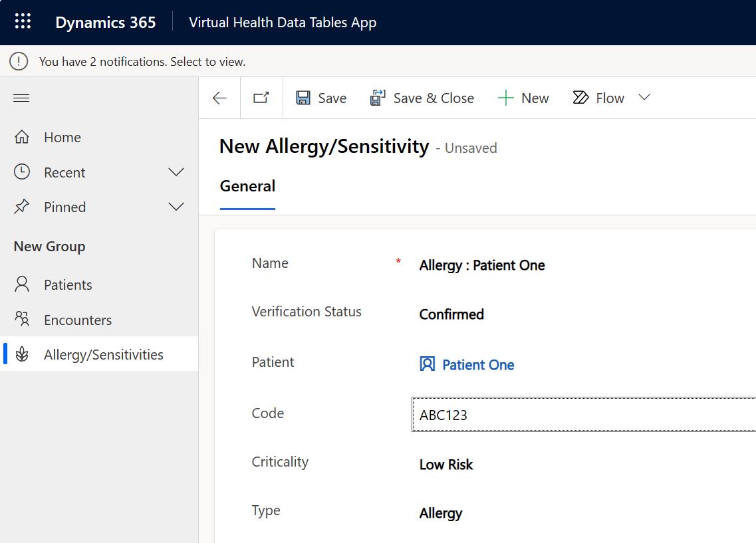
Task: Click the Virtual Health Data Tables App title
Action: (283, 23)
